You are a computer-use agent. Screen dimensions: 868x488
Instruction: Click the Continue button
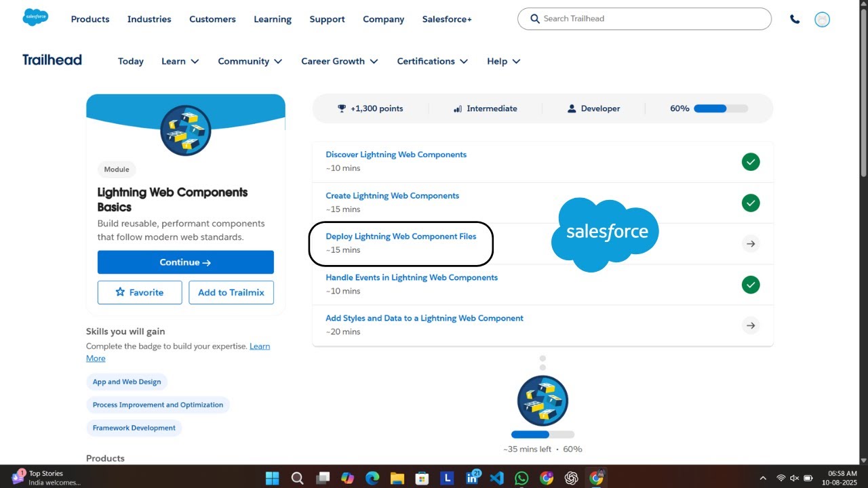point(186,262)
